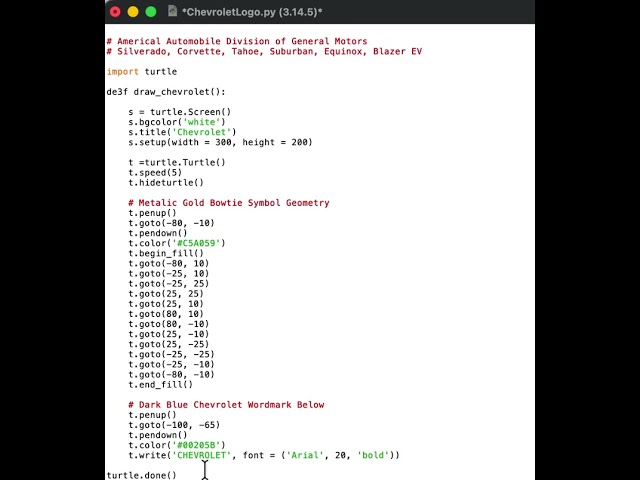Click the first 't.goto(-80, -10)' line after penup
640x480 pixels.
pos(171,223)
